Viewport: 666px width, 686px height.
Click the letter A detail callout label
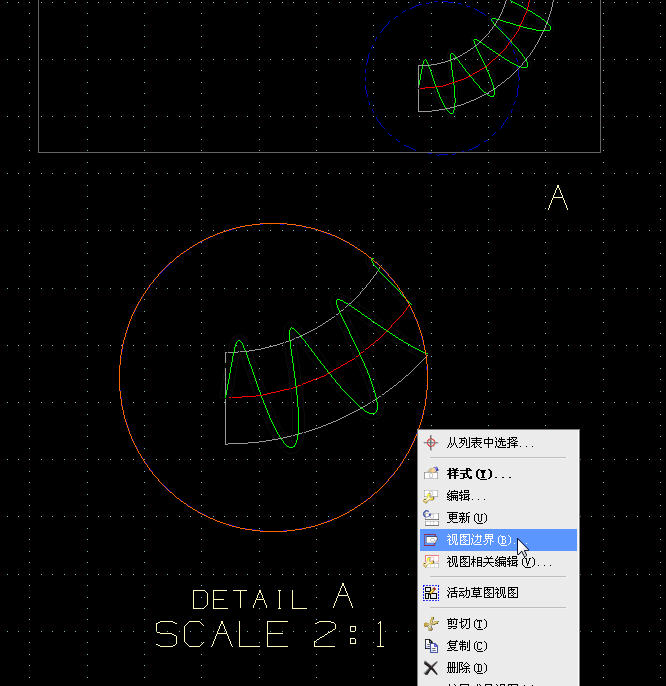tap(558, 198)
